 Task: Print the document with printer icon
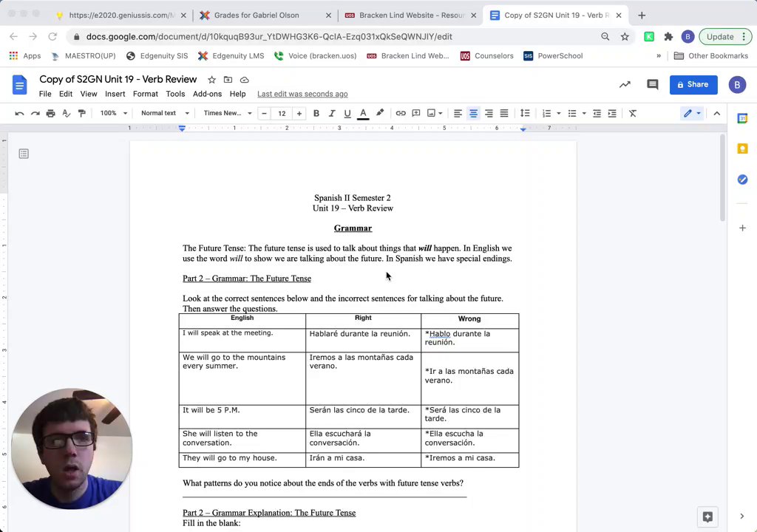click(51, 114)
